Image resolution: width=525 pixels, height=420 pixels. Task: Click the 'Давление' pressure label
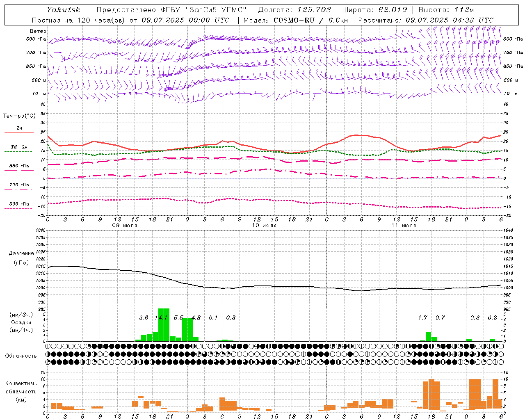pos(21,253)
